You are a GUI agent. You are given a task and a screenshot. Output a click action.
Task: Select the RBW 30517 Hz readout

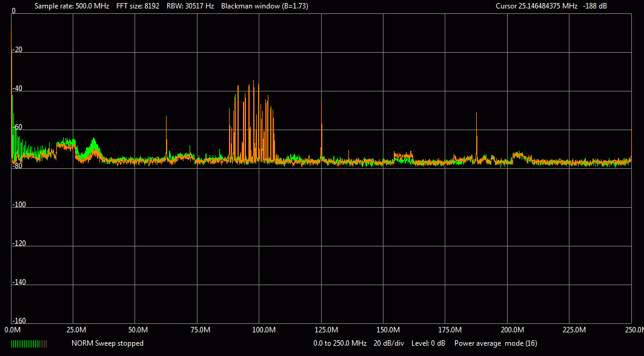190,5
